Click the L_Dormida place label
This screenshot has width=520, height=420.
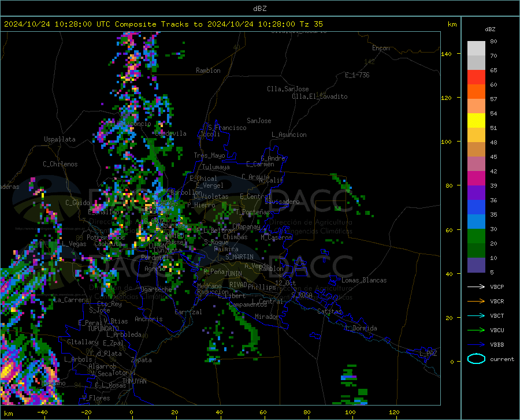(361, 328)
